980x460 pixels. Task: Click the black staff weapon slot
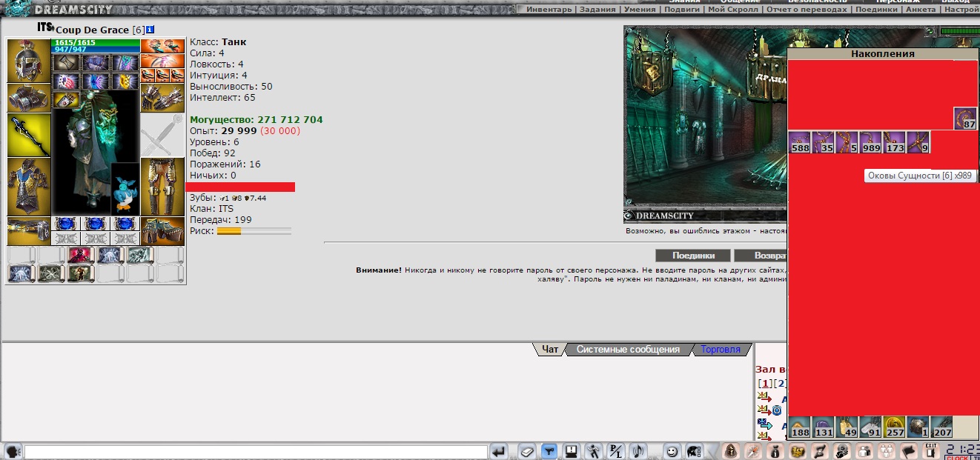[28, 135]
